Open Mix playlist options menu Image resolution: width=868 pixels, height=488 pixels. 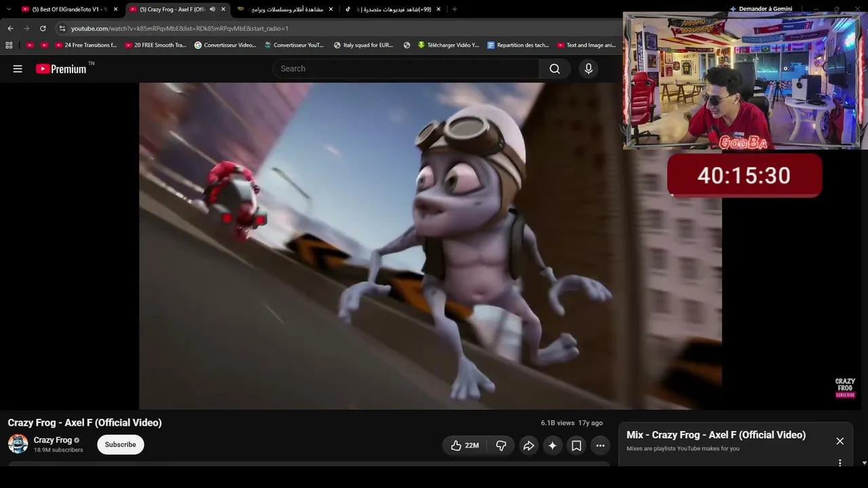pos(840,463)
